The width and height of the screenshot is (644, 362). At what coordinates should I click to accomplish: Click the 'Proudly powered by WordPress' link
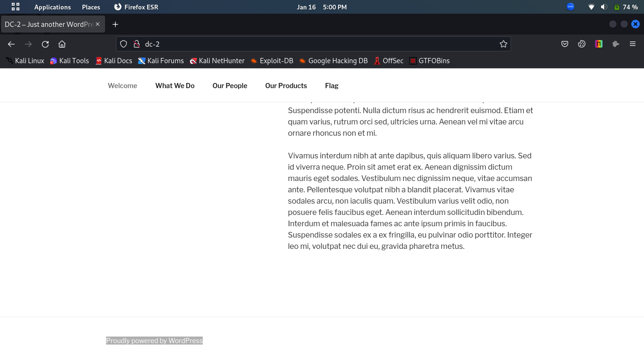pos(154,340)
